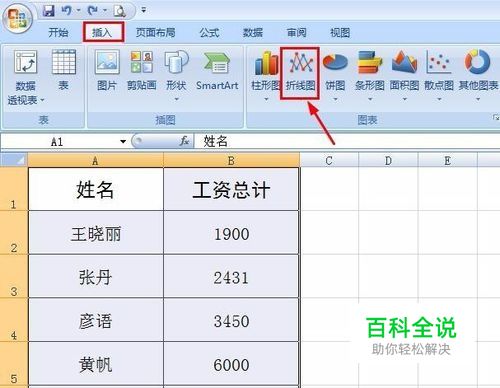The image size is (500, 388).
Task: Click the Name Box showing A1
Action: tap(60, 142)
